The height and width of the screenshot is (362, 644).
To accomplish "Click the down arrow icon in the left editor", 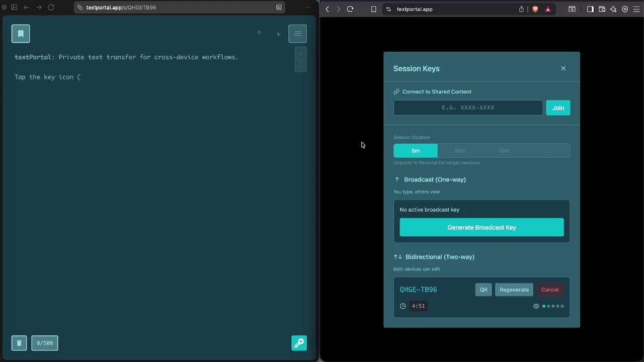I will point(278,34).
